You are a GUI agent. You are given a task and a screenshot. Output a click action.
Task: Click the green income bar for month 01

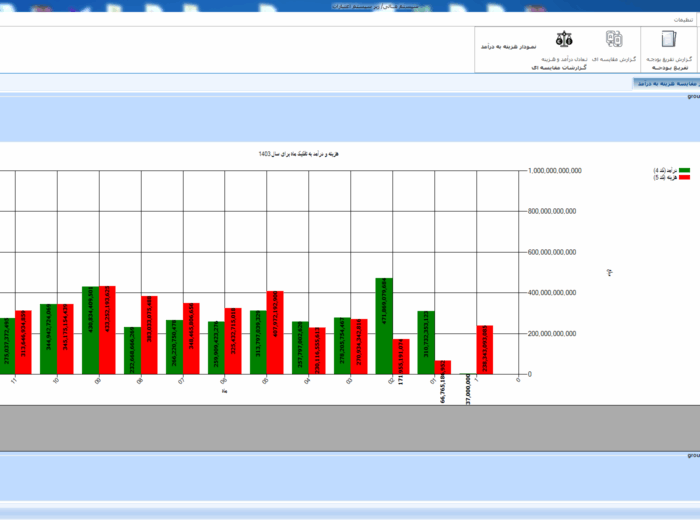(426, 342)
